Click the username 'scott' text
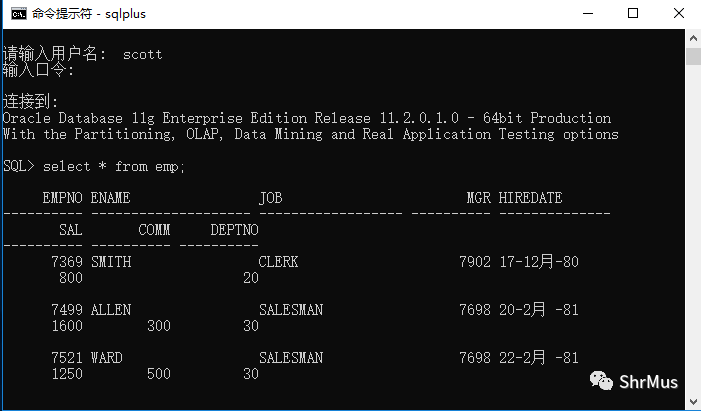Screen dimensions: 701x411 (142, 55)
